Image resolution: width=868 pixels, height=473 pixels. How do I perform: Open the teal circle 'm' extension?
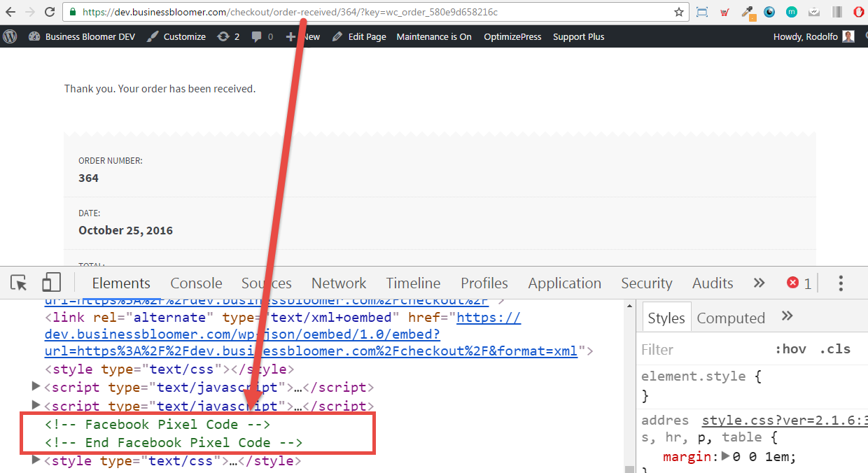click(x=792, y=12)
